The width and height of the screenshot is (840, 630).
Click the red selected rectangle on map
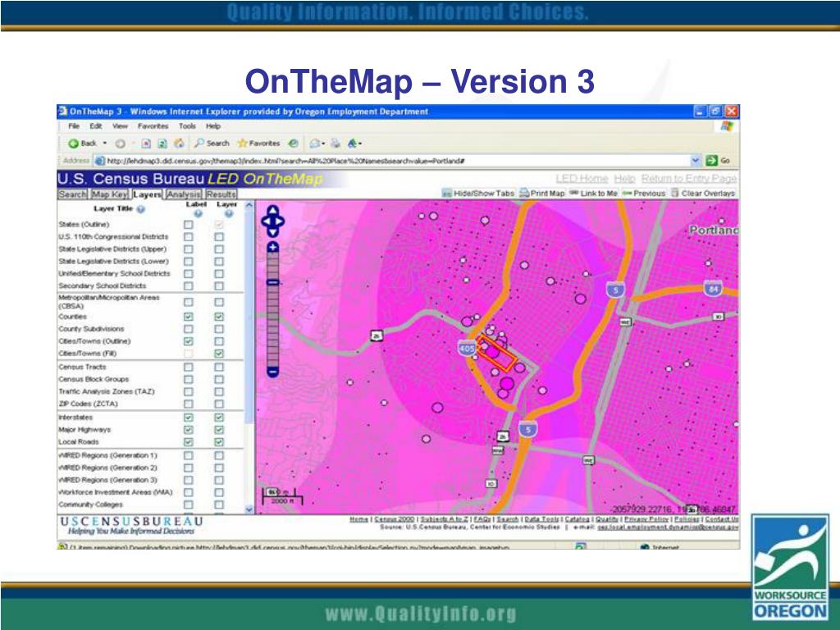pyautogui.click(x=496, y=354)
